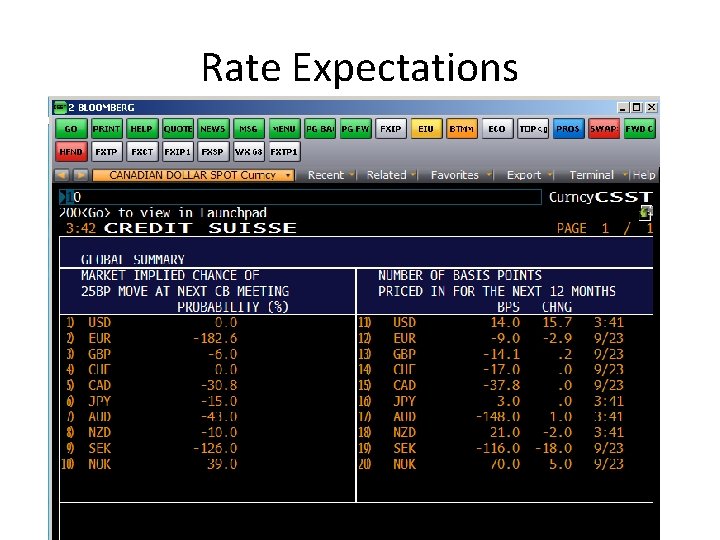Open the Help menu
720x540 pixels.
coord(644,175)
